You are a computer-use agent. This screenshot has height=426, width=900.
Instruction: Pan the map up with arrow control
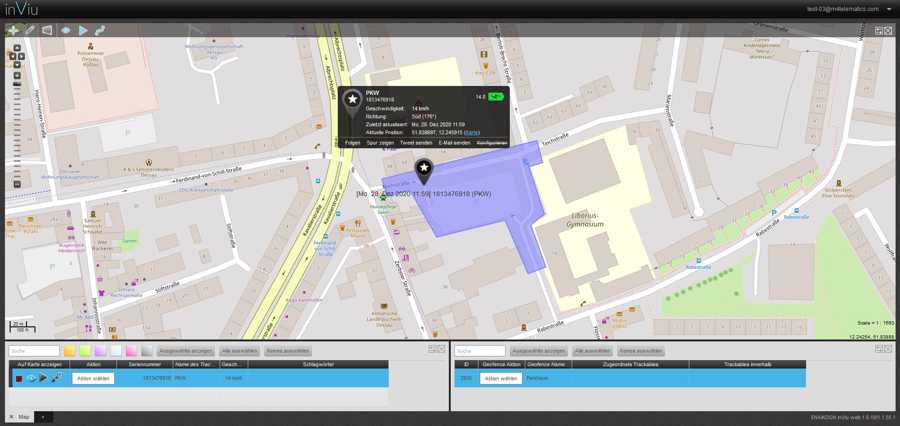pos(17,48)
